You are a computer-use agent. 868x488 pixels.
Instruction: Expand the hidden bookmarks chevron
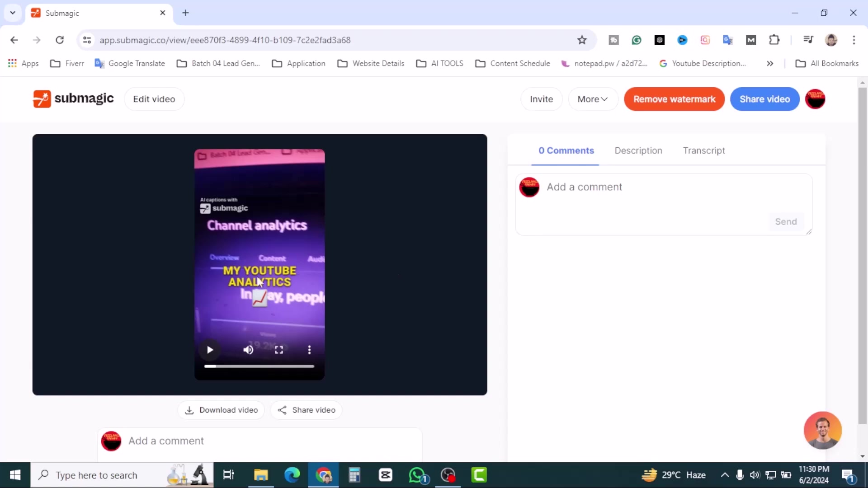pyautogui.click(x=770, y=63)
